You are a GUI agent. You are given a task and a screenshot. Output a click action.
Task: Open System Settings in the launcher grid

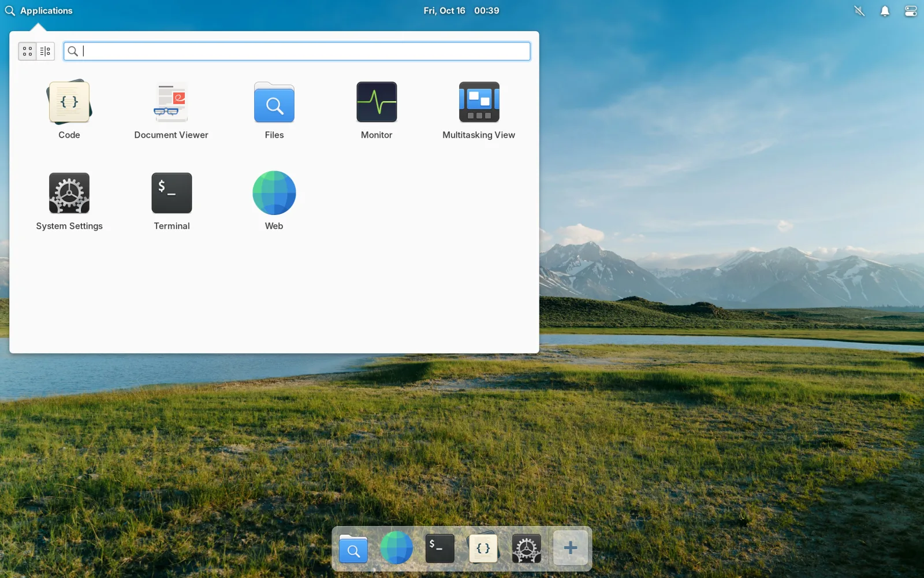69,201
